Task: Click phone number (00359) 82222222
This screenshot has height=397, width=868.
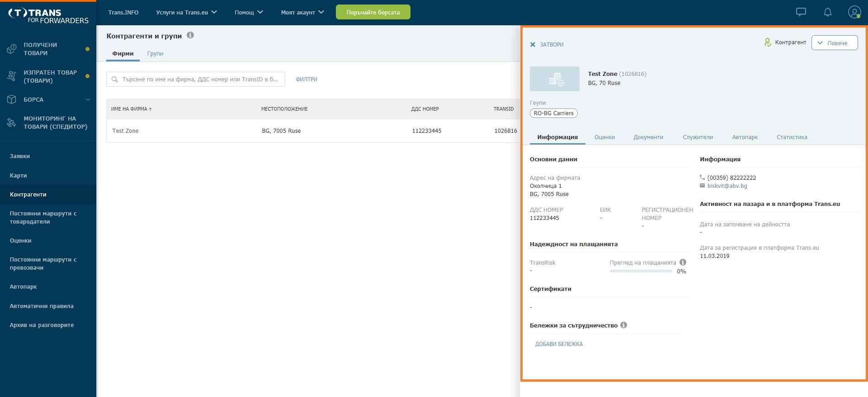Action: tap(731, 177)
